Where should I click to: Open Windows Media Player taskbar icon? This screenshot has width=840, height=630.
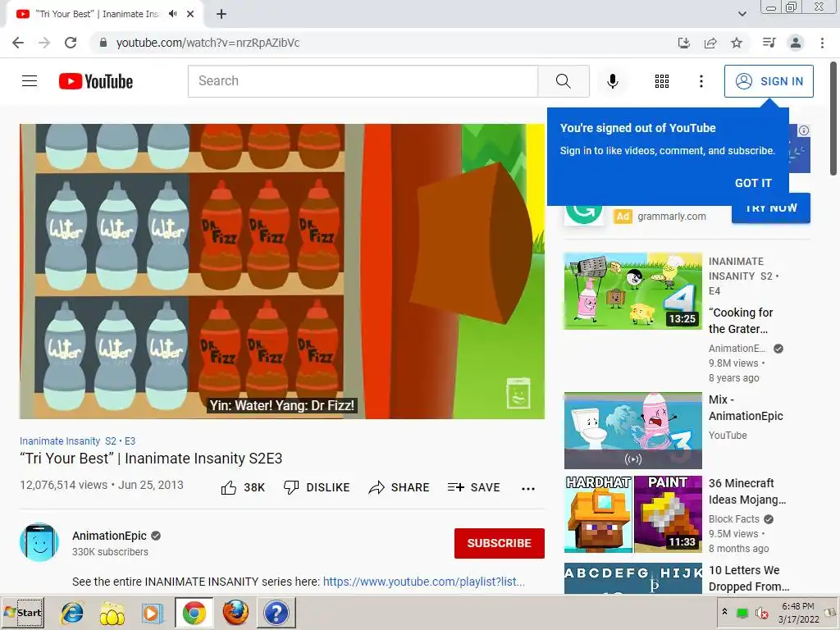pos(152,613)
